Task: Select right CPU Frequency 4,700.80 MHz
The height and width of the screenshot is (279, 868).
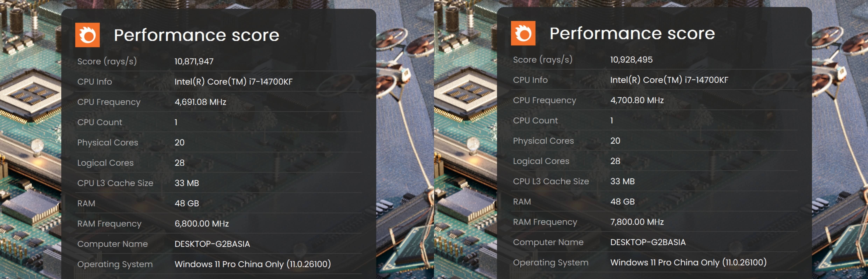Action: tap(637, 100)
